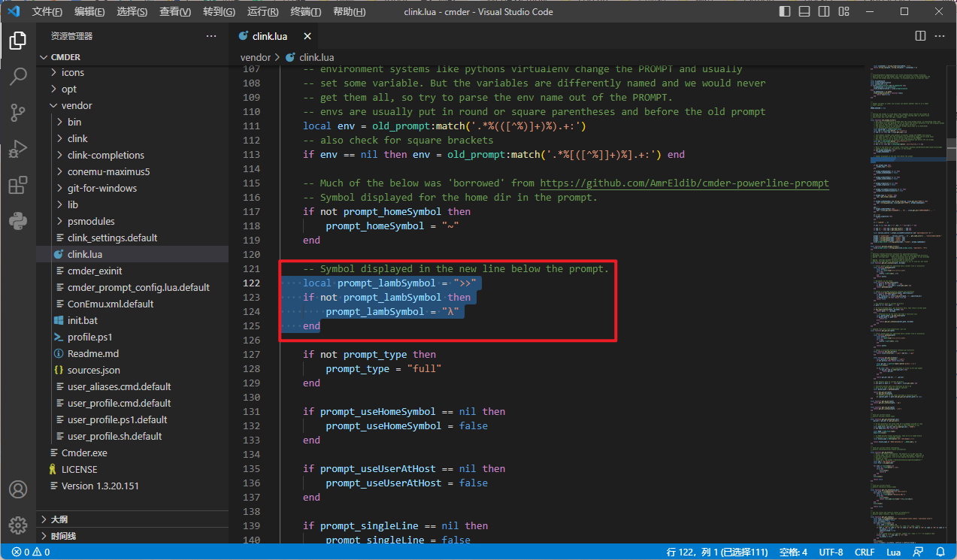Open the 编辑(E) menu
The height and width of the screenshot is (560, 957).
pyautogui.click(x=90, y=12)
